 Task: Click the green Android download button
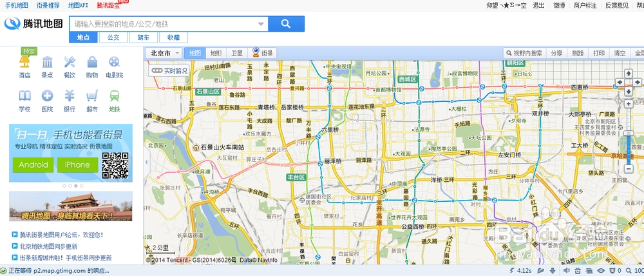coord(33,165)
